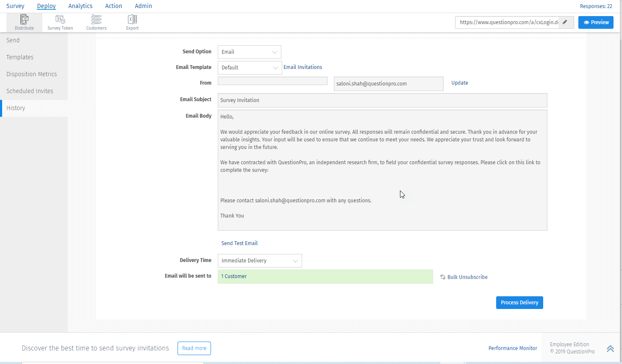Screen dimensions: 622x364
Task: Open the Customers list icon
Action: pos(96,19)
